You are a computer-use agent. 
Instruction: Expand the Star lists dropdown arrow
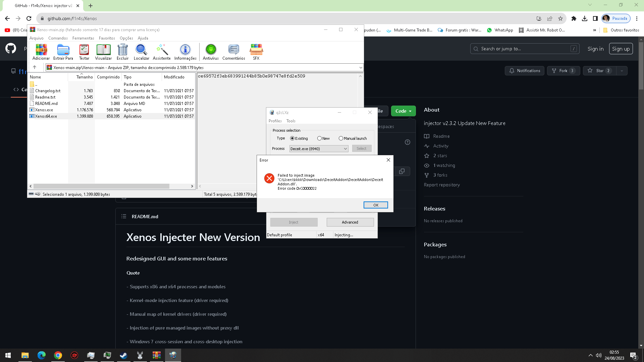point(622,71)
